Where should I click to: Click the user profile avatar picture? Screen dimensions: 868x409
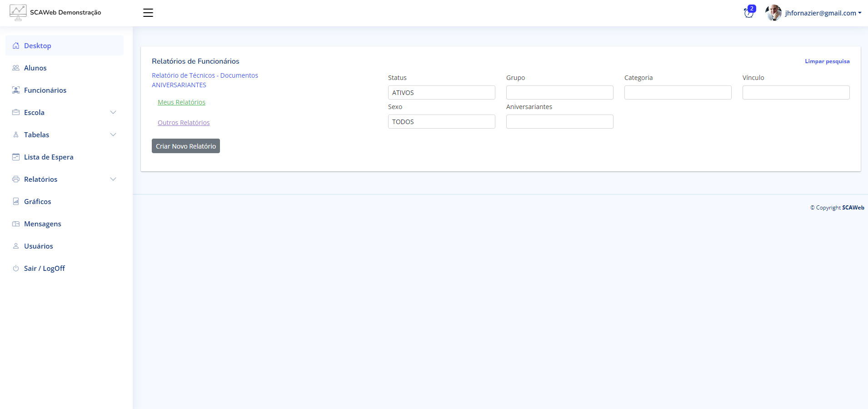(773, 13)
